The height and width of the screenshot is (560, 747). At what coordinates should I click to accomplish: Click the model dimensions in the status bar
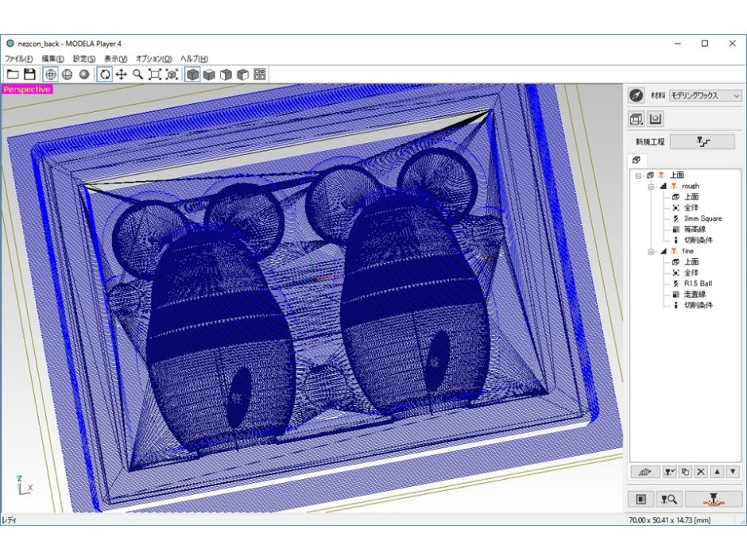pyautogui.click(x=669, y=520)
